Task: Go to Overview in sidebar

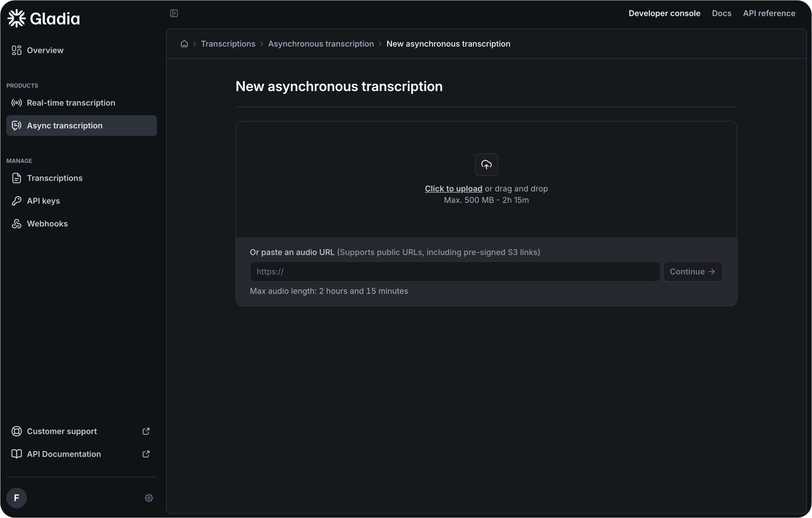Action: point(45,50)
